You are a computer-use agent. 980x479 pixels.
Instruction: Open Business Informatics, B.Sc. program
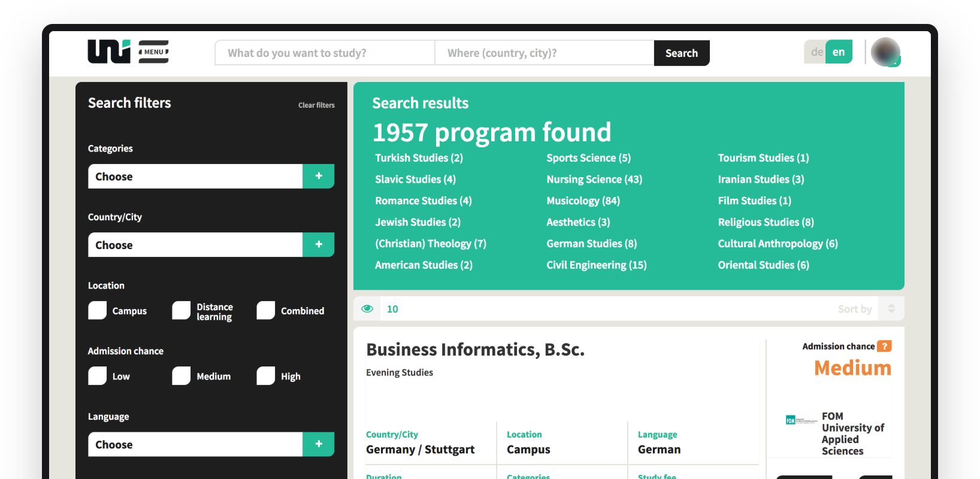tap(475, 349)
